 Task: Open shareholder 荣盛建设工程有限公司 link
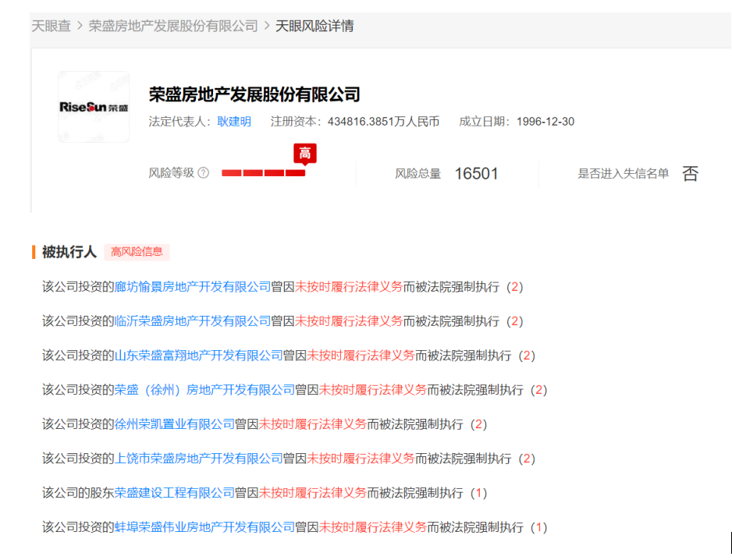coord(175,493)
